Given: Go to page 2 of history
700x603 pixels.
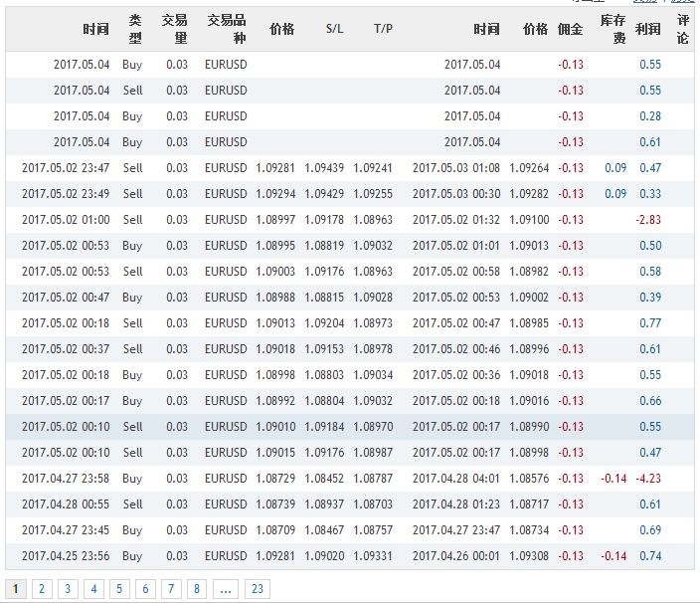Looking at the screenshot, I should coord(42,589).
